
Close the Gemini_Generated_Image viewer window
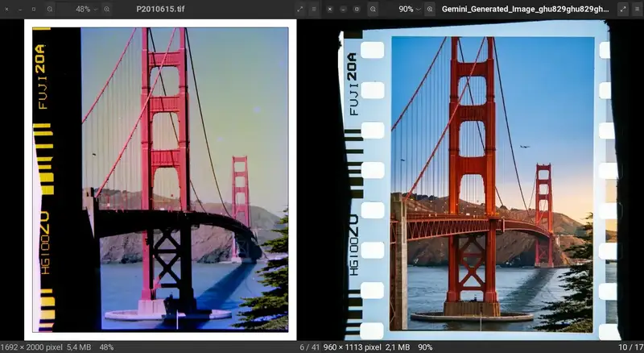click(x=328, y=9)
